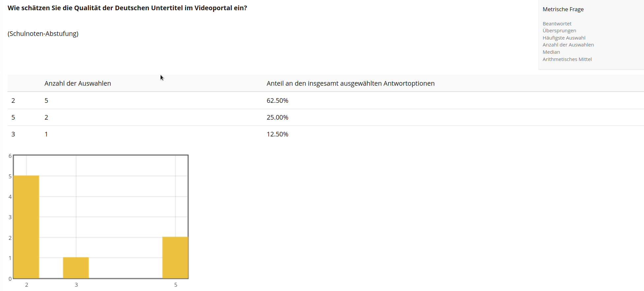The width and height of the screenshot is (644, 291).
Task: Click the survey question title about Untertitel
Action: (x=127, y=8)
